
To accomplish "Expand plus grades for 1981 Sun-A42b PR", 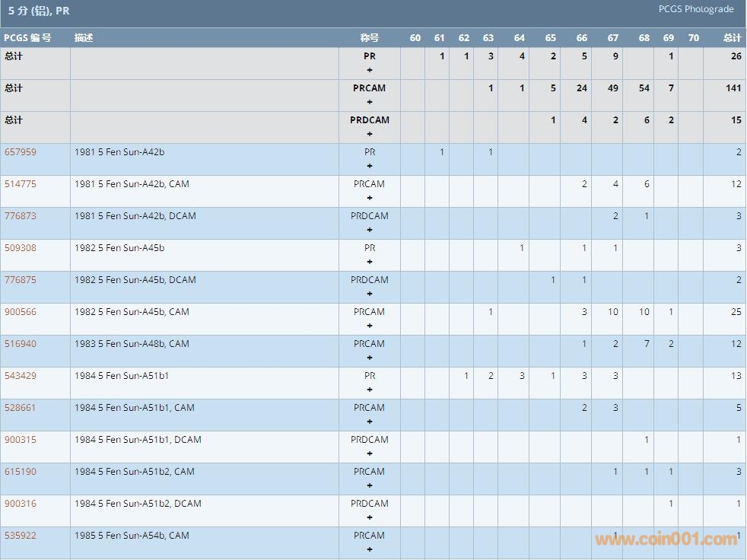I will tap(370, 166).
